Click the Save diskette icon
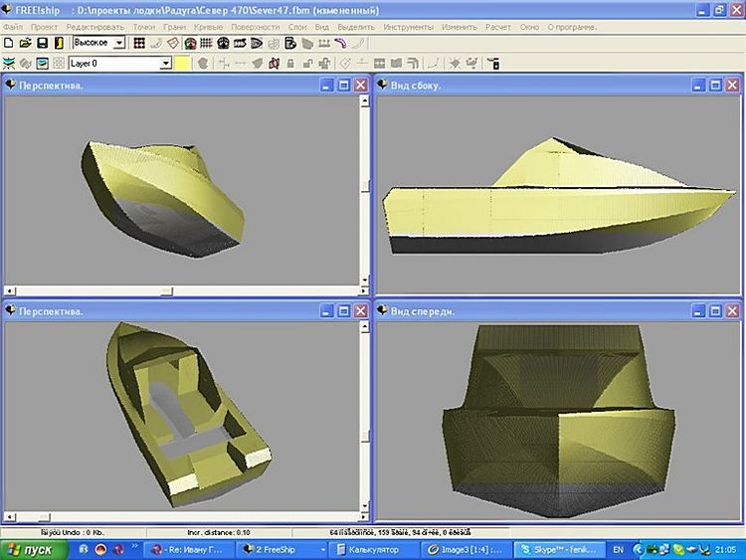Viewport: 746px width, 560px height. click(42, 44)
